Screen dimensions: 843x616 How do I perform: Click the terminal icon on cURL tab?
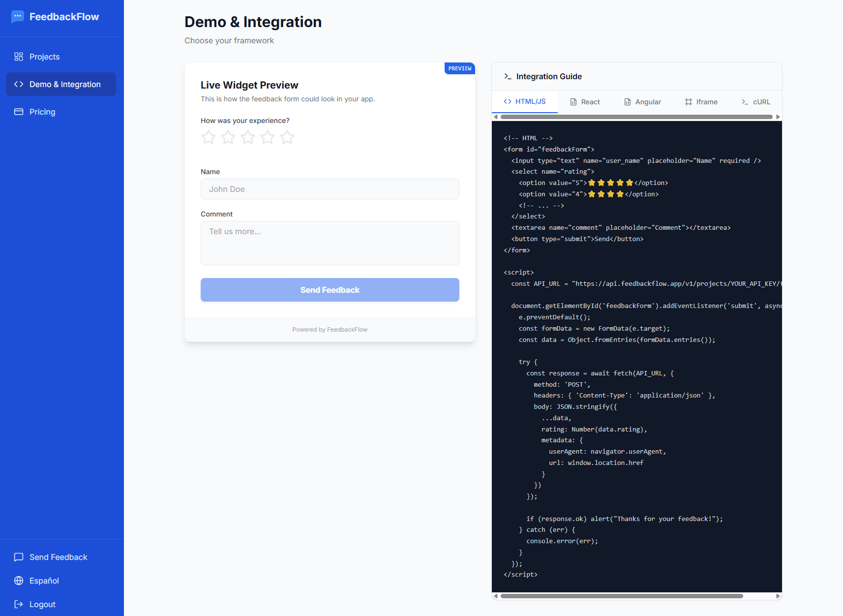745,102
